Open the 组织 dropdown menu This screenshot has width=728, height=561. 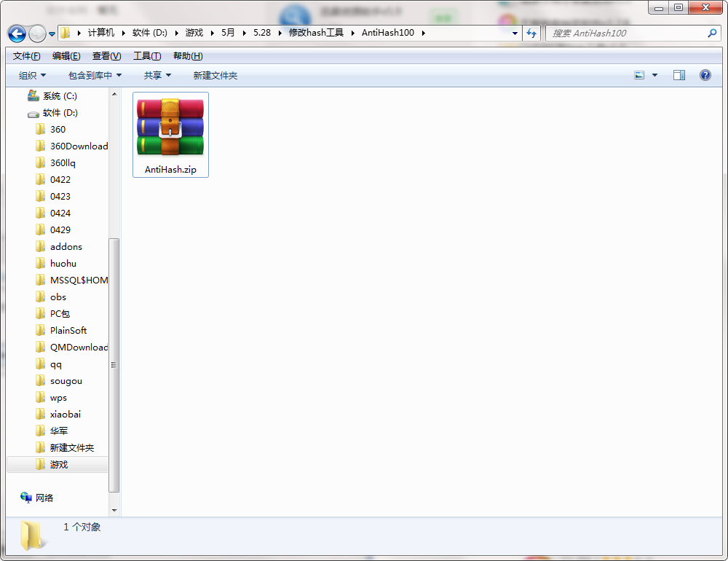32,75
